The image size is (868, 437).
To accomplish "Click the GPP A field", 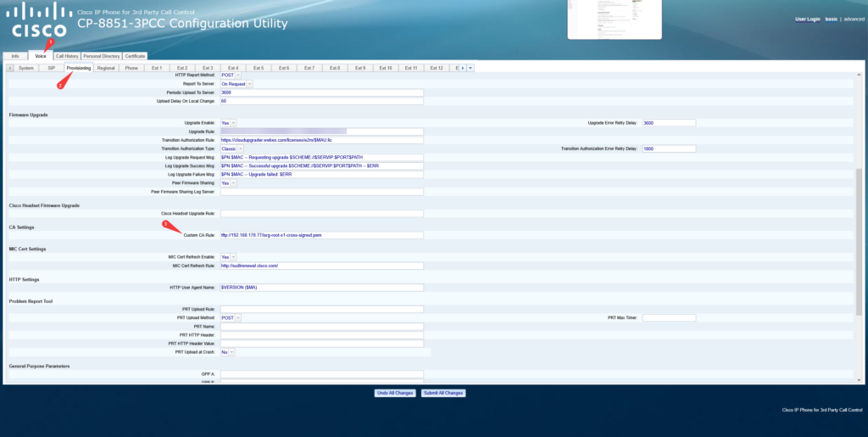I will (321, 374).
